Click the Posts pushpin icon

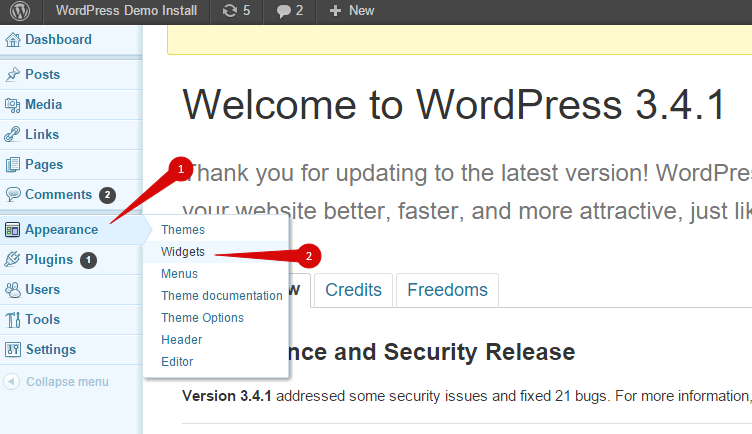click(13, 74)
